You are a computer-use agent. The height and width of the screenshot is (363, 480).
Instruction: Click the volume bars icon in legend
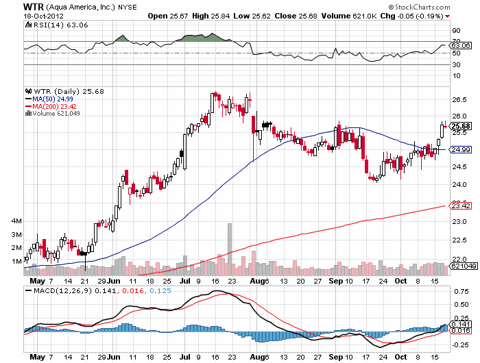tap(29, 113)
